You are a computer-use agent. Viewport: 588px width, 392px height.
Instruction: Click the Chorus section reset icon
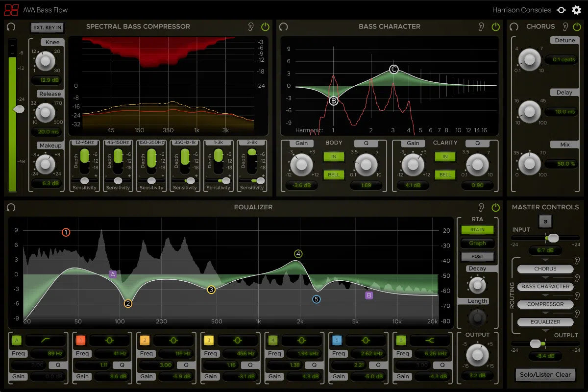pos(514,27)
